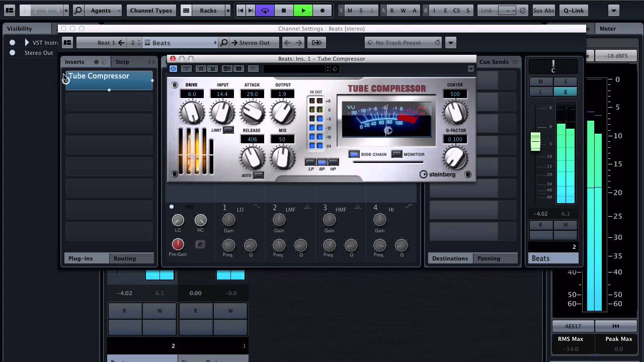The width and height of the screenshot is (644, 362).
Task: Click the Steinberg logo in plugin
Action: click(438, 174)
